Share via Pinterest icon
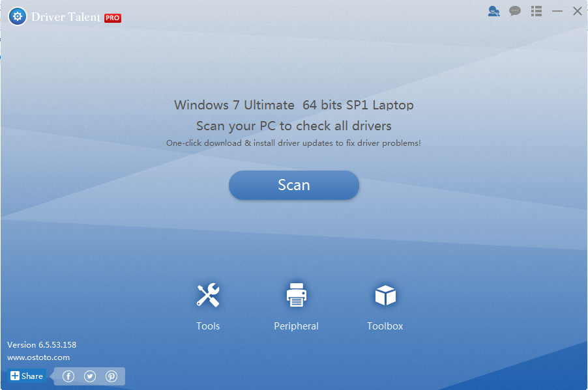 pos(111,376)
